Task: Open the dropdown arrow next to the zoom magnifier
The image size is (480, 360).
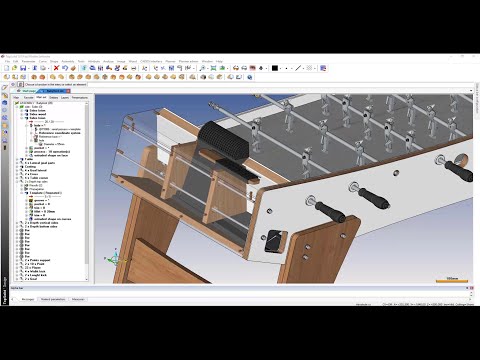Action: pyautogui.click(x=208, y=68)
